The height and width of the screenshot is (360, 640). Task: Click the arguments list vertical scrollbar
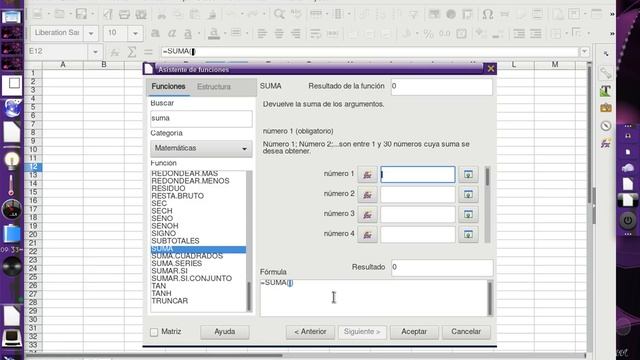pyautogui.click(x=487, y=204)
